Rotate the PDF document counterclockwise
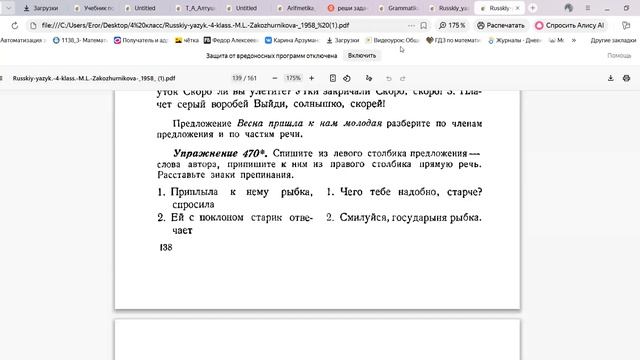 pos(347,78)
